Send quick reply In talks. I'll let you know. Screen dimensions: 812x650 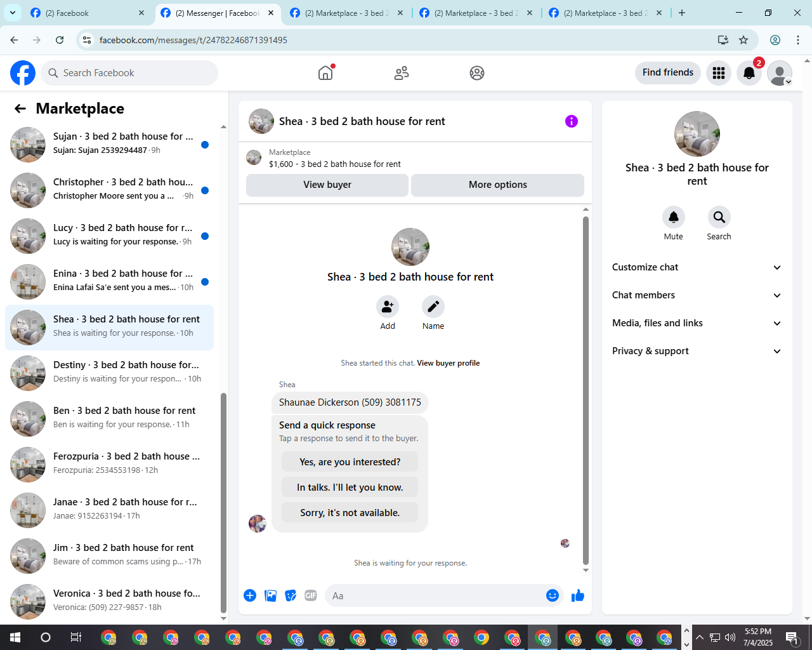click(350, 487)
